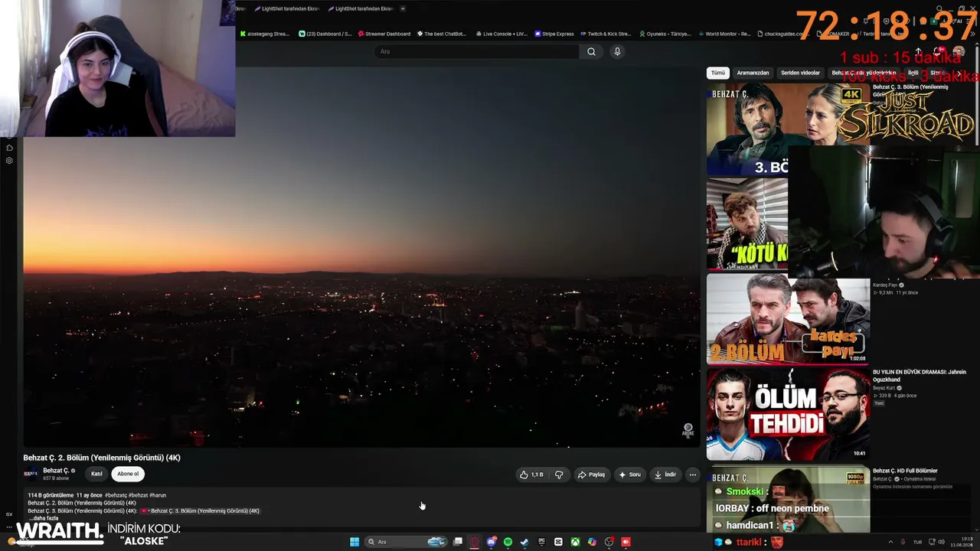Click the Kardeş Payı channel name
The height and width of the screenshot is (551, 980).
(886, 285)
